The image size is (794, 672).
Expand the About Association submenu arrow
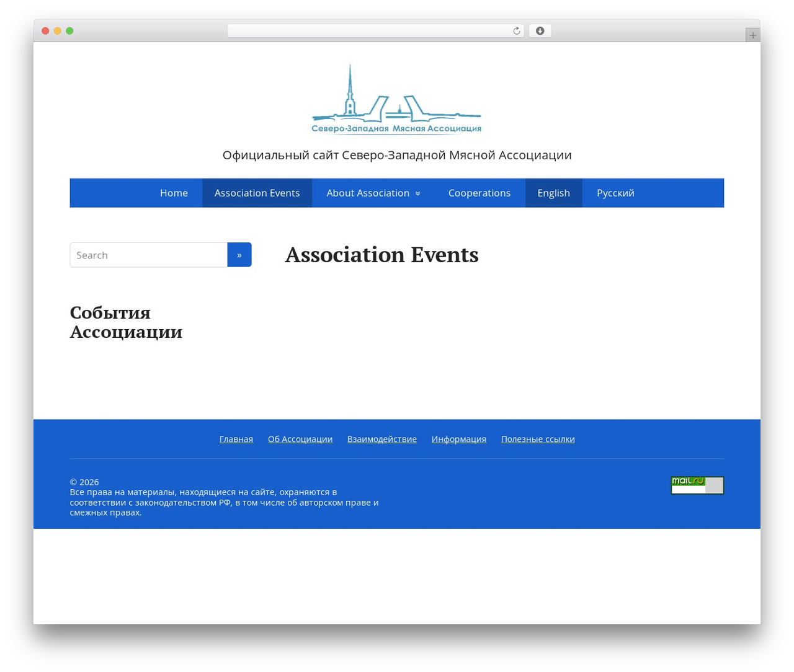click(417, 193)
